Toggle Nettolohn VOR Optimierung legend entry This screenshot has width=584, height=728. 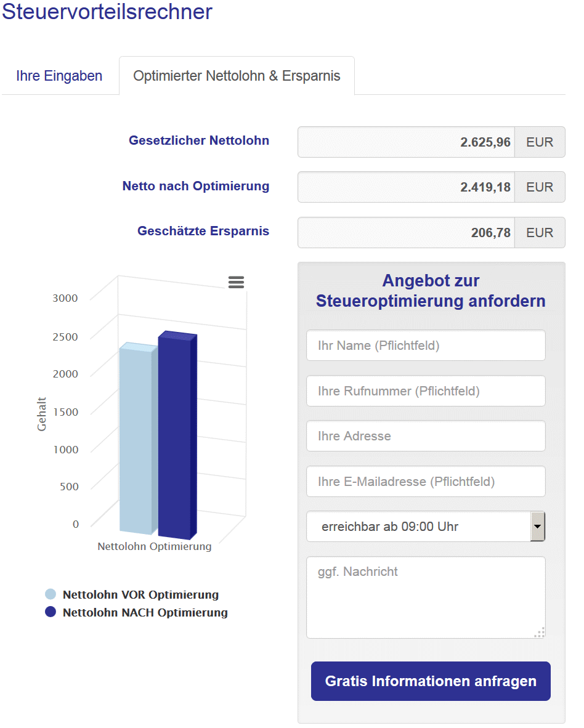click(x=140, y=595)
